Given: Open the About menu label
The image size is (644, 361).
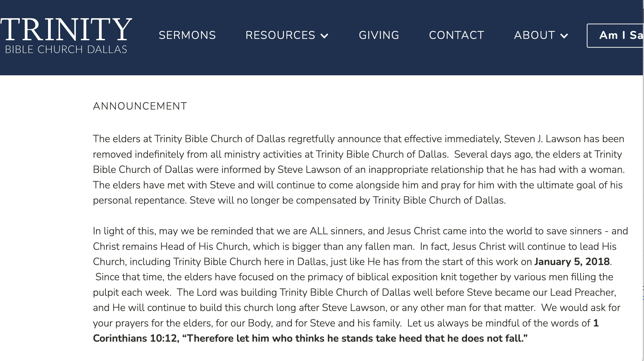Looking at the screenshot, I should tap(534, 35).
